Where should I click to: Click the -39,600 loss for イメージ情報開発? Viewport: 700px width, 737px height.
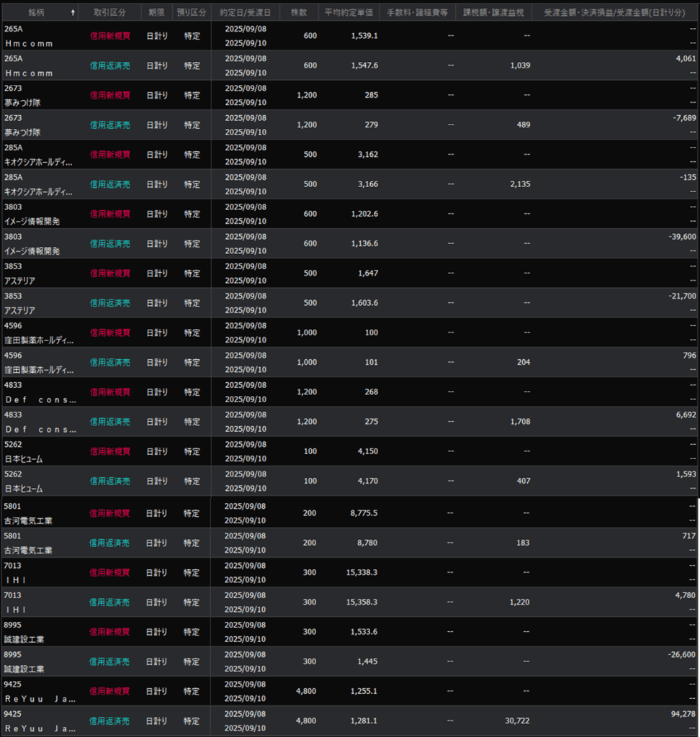[681, 236]
